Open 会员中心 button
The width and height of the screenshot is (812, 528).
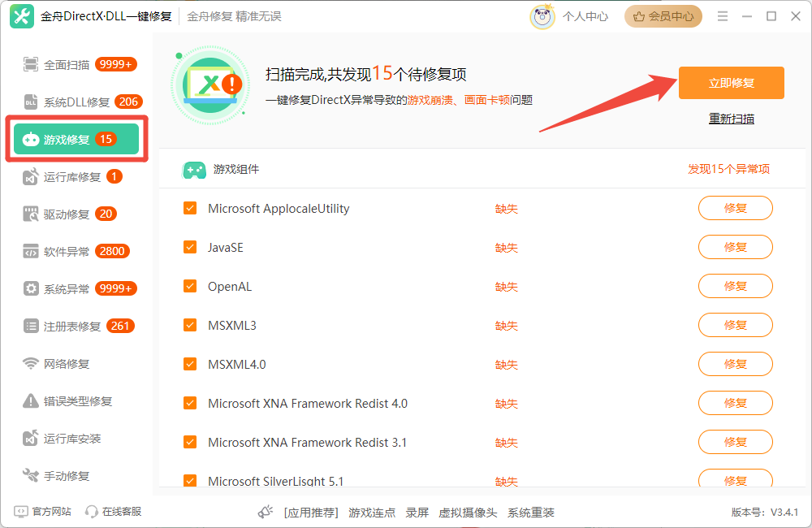point(663,16)
